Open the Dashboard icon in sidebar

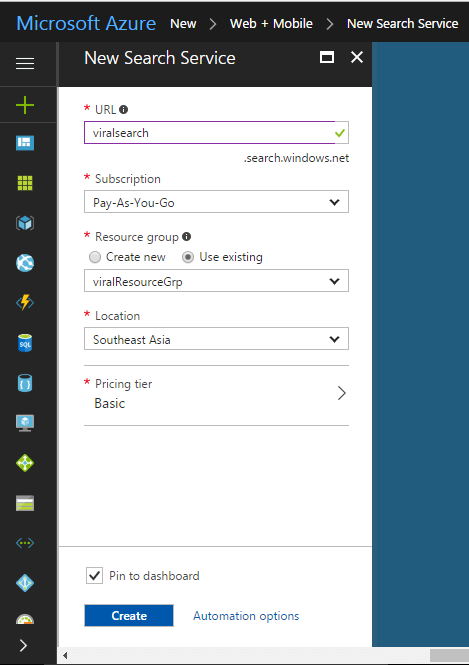(25, 143)
